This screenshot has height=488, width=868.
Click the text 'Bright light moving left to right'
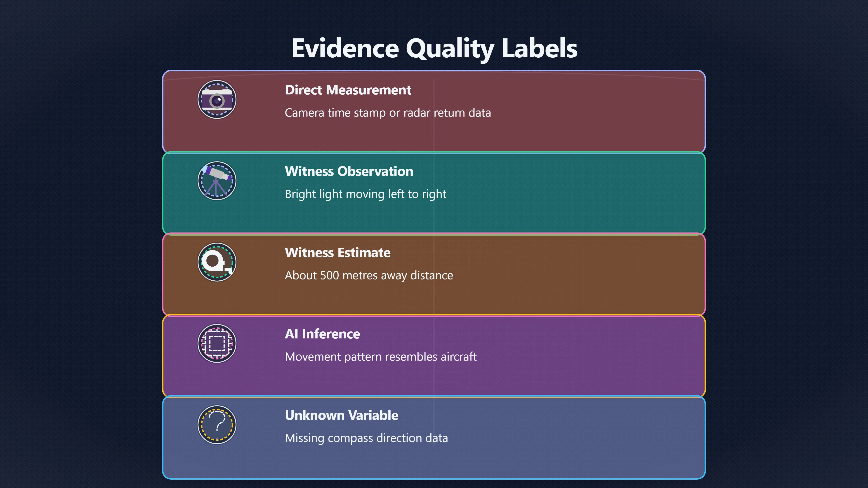coord(365,194)
